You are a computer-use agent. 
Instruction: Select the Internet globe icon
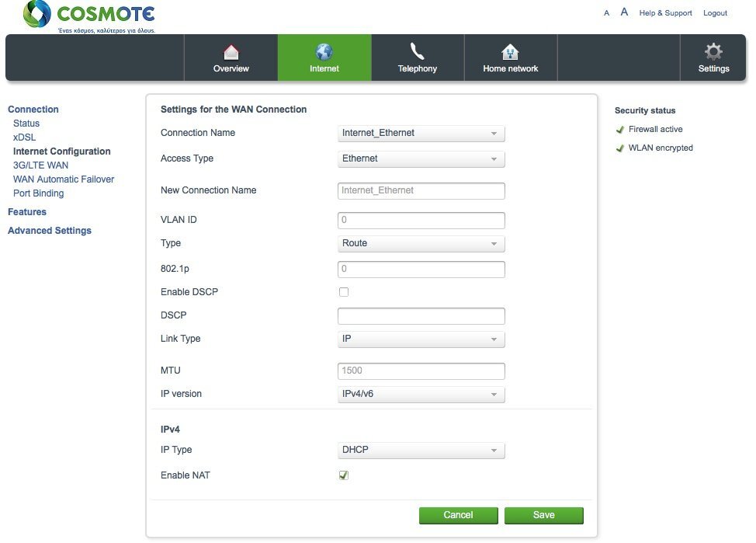tap(324, 51)
